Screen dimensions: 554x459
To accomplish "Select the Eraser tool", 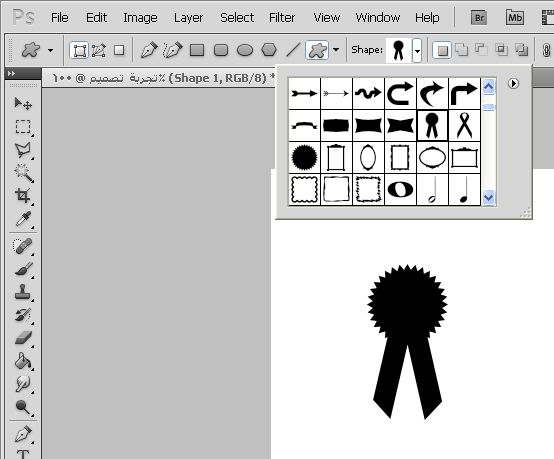I will tap(23, 338).
